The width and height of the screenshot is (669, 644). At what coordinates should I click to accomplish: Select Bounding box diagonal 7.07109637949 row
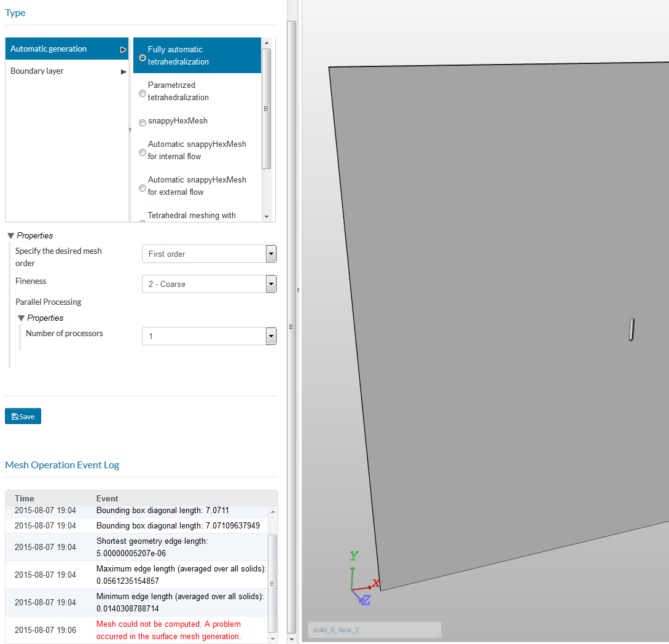pyautogui.click(x=136, y=526)
